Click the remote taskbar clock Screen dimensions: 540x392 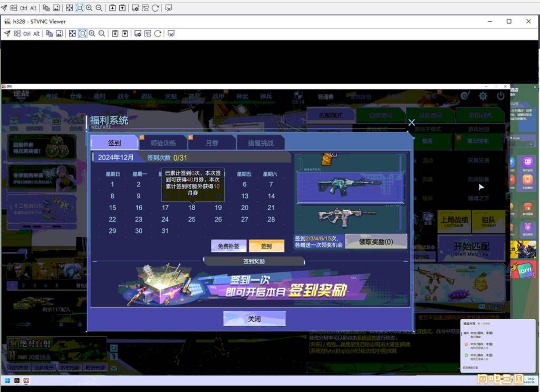pos(531,380)
